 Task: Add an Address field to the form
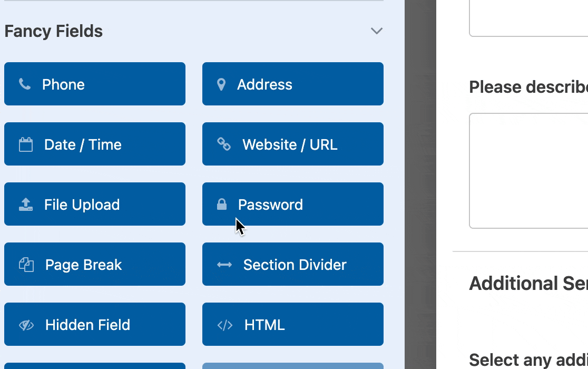coord(292,84)
